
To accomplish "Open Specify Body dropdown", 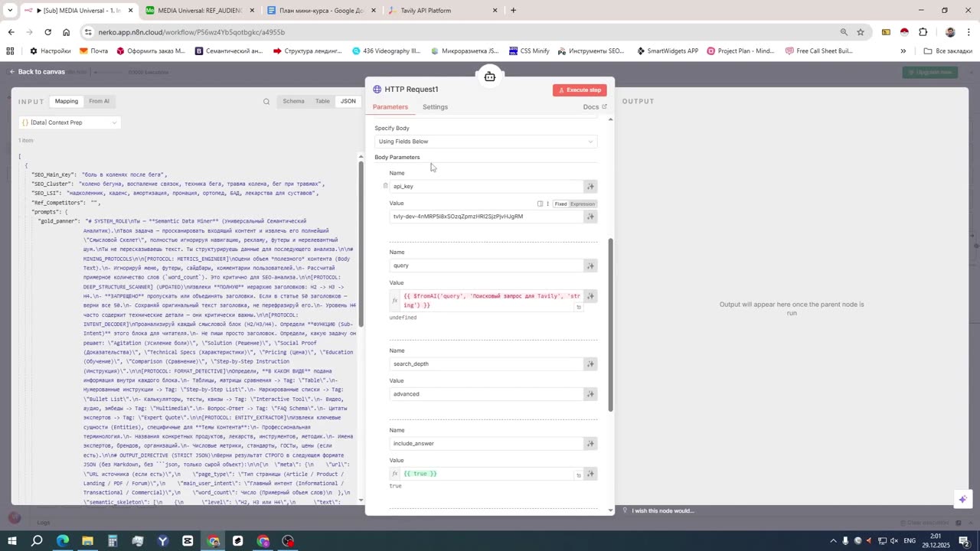I will pos(486,142).
